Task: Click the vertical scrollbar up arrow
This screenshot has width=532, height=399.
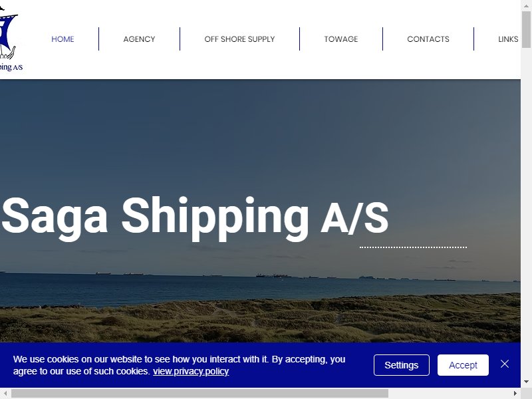Action: pos(526,5)
